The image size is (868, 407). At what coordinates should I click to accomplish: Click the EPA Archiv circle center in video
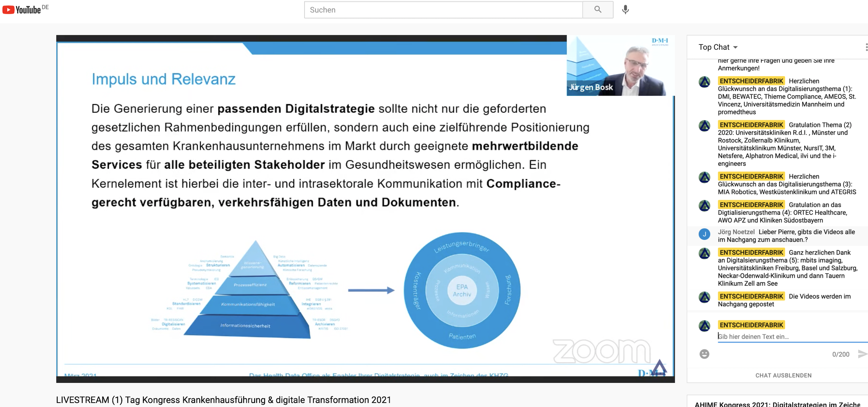462,290
